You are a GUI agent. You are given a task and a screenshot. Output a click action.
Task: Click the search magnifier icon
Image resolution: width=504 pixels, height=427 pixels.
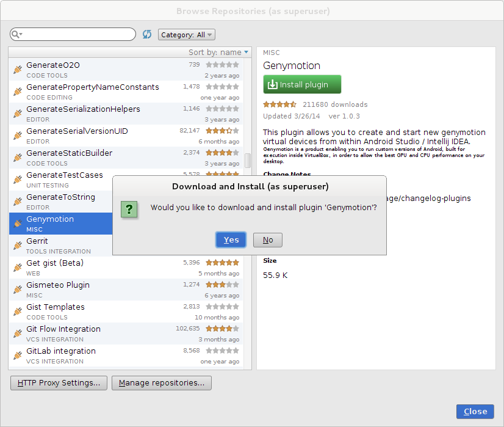click(x=16, y=34)
